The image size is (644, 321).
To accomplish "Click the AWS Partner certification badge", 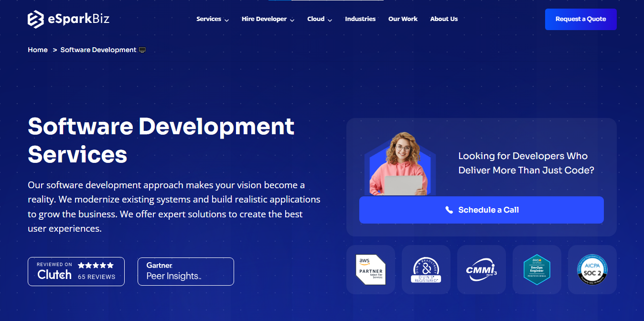I will coord(370,269).
